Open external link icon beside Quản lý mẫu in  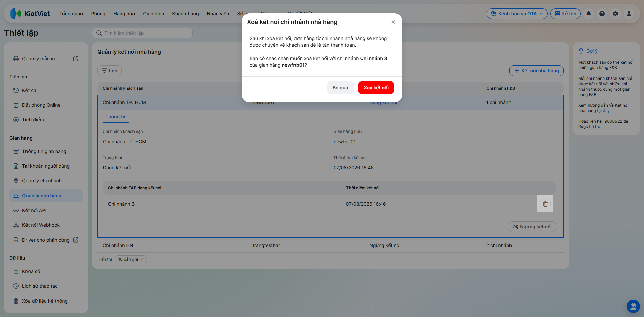click(76, 59)
